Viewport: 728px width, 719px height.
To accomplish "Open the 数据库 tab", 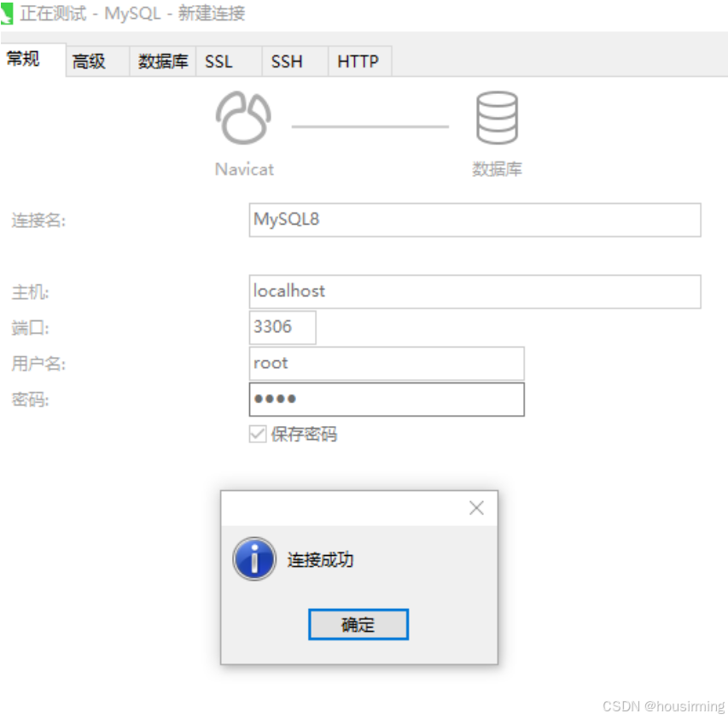I will click(161, 61).
